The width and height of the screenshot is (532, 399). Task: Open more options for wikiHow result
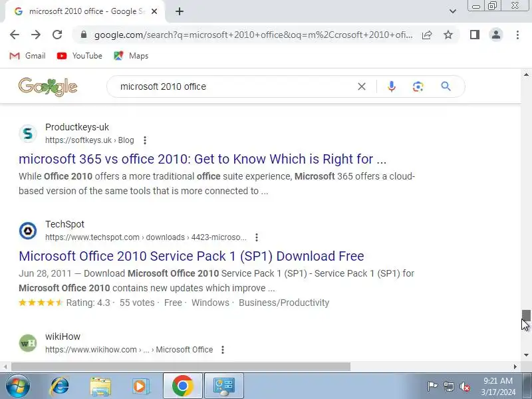click(x=223, y=350)
